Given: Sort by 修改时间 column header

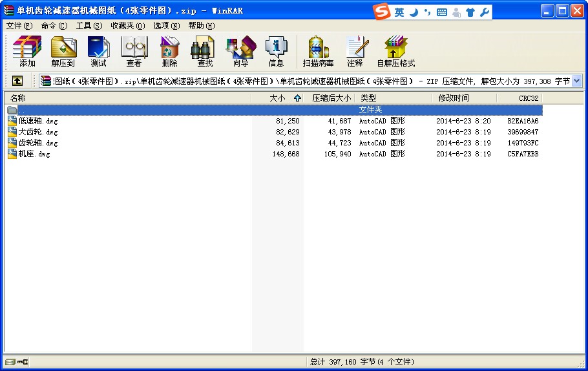Looking at the screenshot, I should point(465,98).
